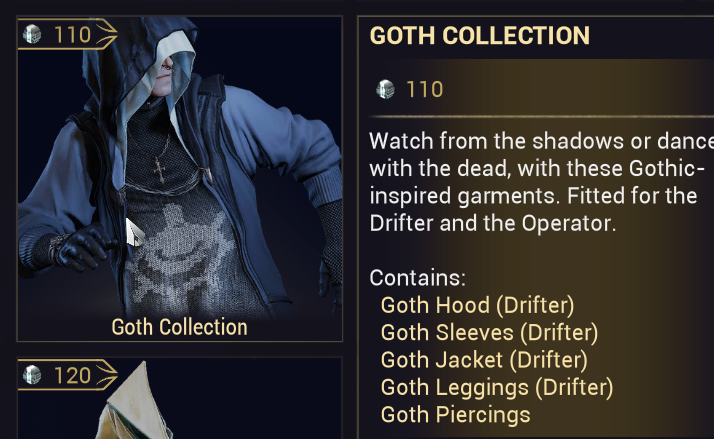Click the 120 price tag on lower tile

coord(67,375)
